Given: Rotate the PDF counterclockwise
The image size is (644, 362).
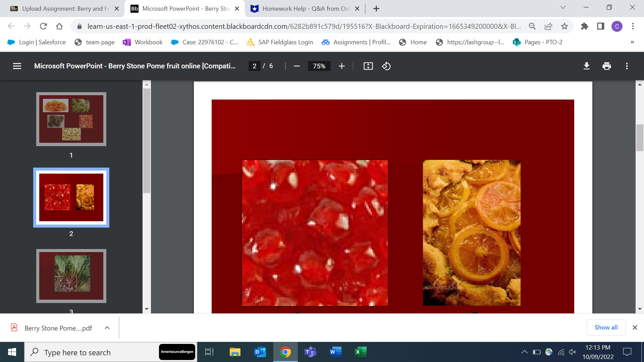Looking at the screenshot, I should pos(386,66).
